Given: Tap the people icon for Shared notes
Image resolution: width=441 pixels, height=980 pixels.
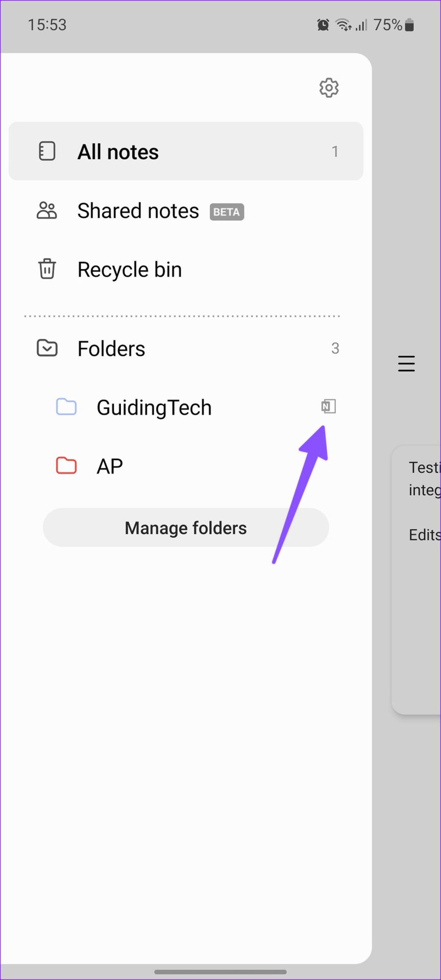Looking at the screenshot, I should tap(47, 210).
